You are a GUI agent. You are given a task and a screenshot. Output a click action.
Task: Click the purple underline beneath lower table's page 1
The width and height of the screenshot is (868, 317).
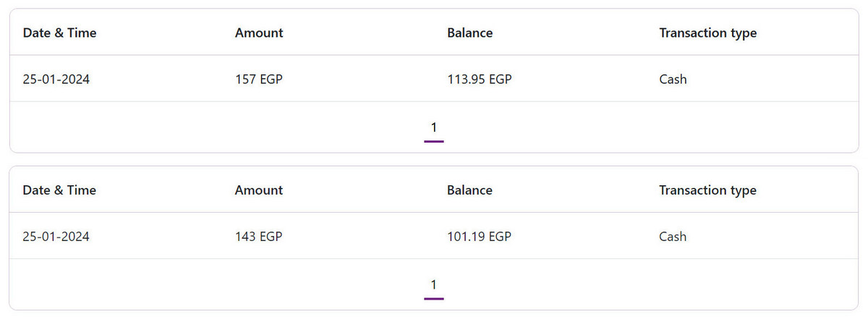[433, 297]
